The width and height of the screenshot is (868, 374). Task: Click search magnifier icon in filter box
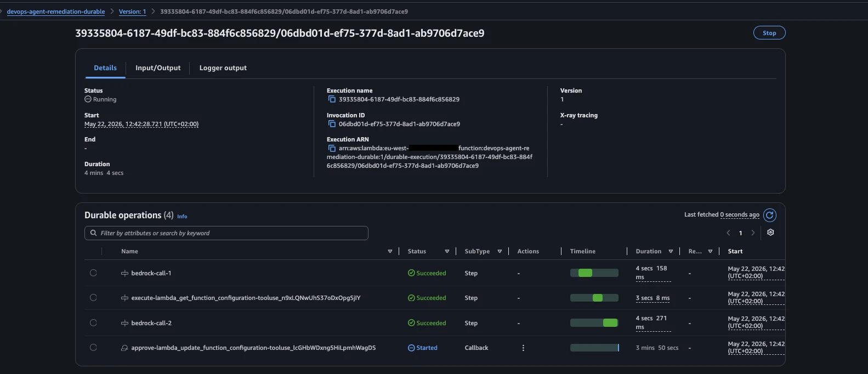94,233
